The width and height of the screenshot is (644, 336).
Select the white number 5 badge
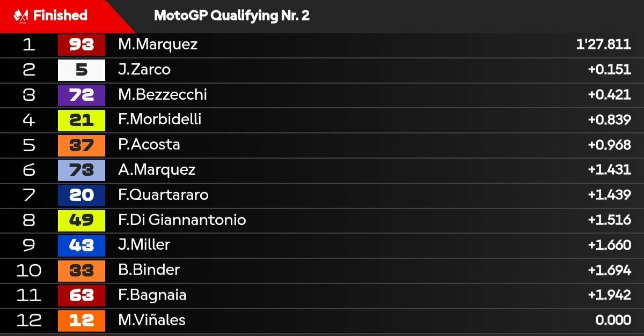(x=82, y=70)
